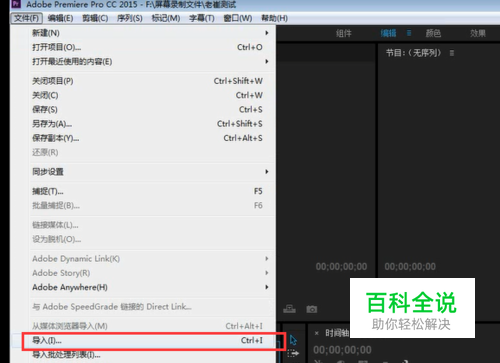
Task: Click the overwrite icon beside the camera
Action: coord(289,309)
